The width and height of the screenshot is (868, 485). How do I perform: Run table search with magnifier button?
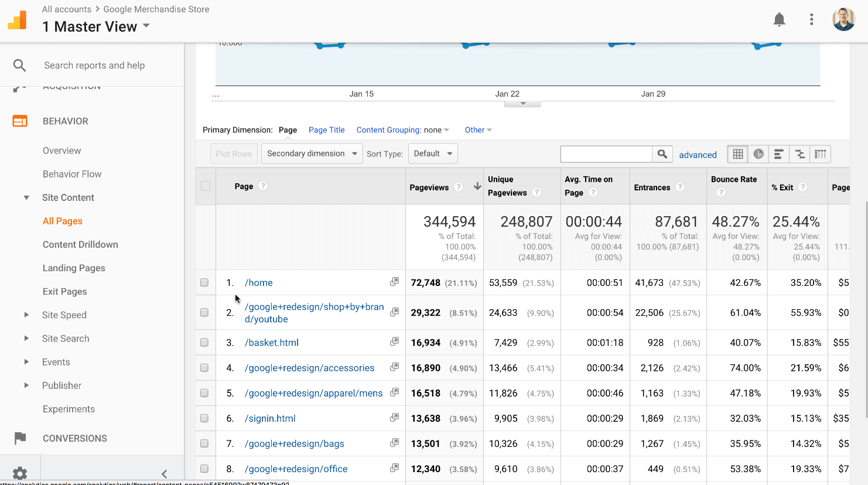coord(662,154)
